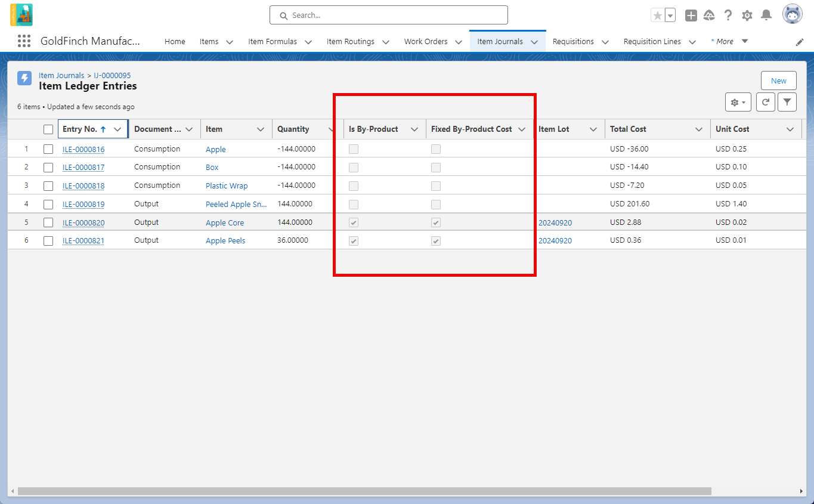Sort by the Quantity column header
The image size is (814, 504).
click(x=293, y=129)
